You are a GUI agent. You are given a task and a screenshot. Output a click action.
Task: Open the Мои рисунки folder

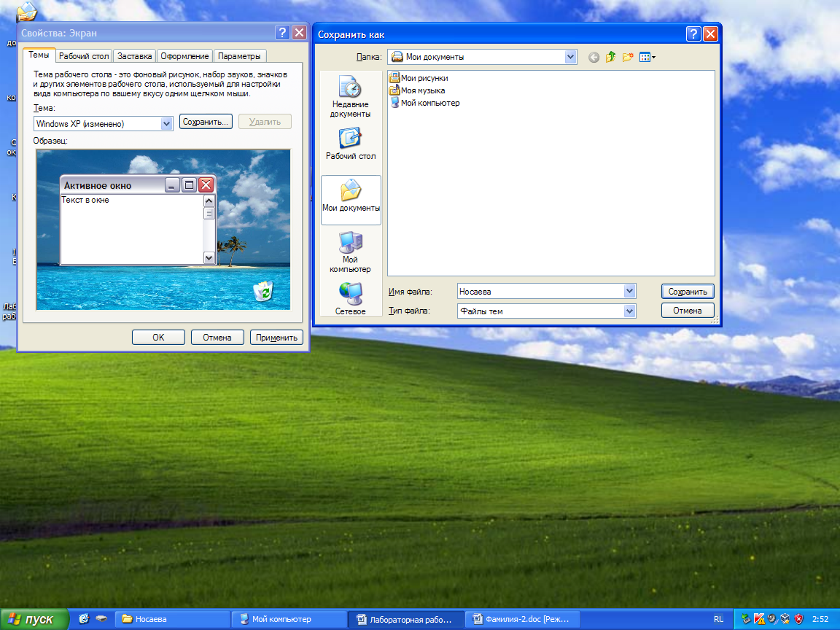pyautogui.click(x=419, y=78)
